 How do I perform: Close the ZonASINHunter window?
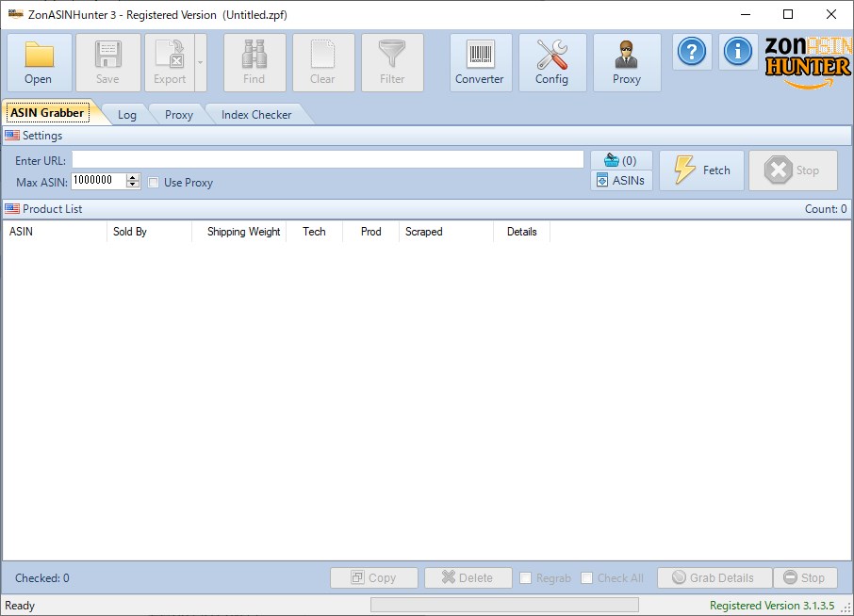point(830,15)
